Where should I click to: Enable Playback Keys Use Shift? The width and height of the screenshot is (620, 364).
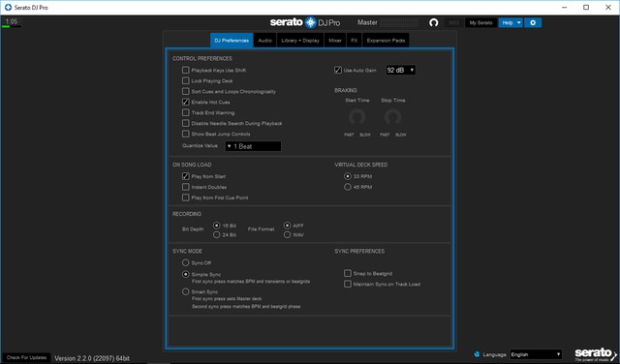click(x=185, y=70)
